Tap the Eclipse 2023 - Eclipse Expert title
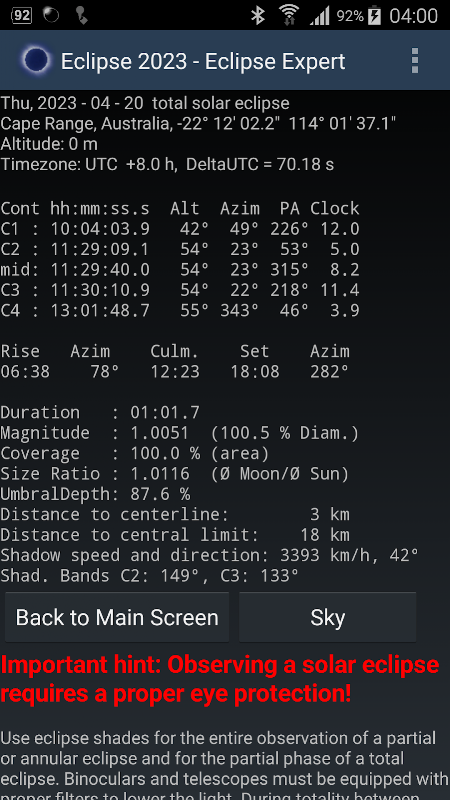The image size is (450, 800). 203,61
